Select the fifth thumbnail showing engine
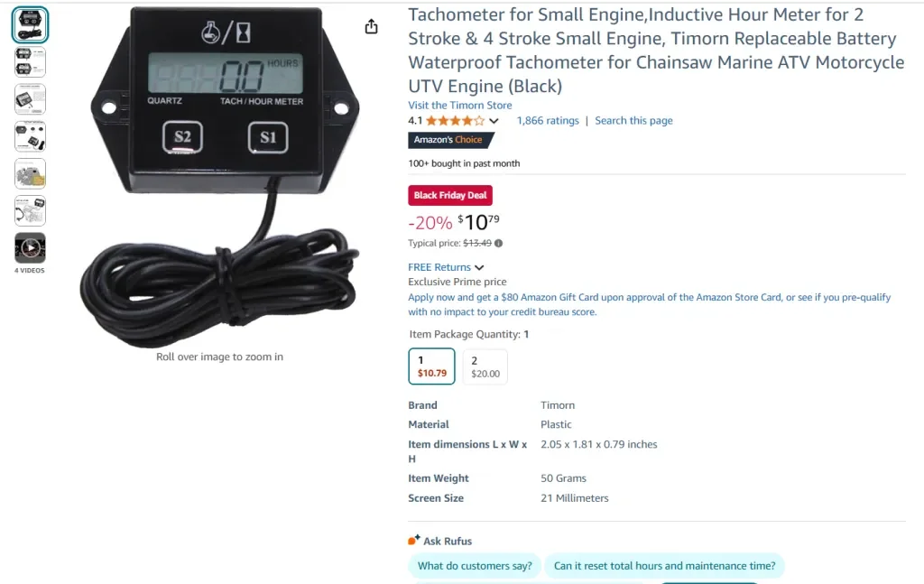The width and height of the screenshot is (924, 584). [x=30, y=174]
